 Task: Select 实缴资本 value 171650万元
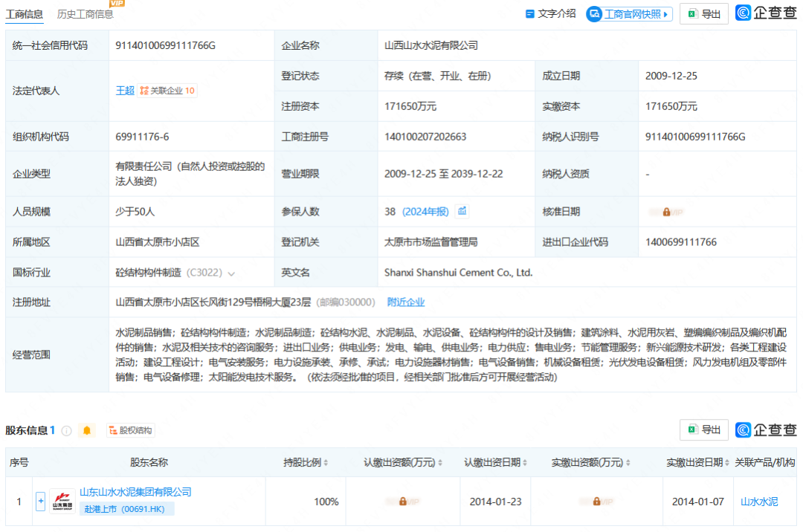coord(671,106)
